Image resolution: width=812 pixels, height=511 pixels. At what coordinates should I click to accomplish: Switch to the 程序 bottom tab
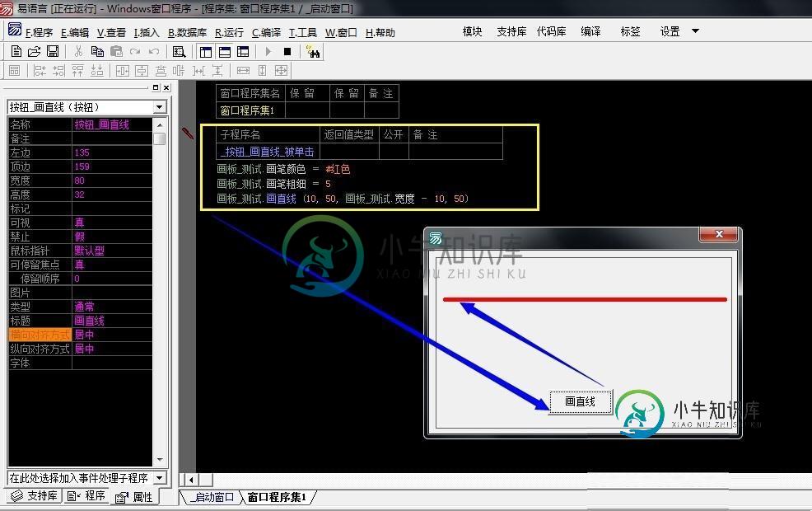(86, 496)
